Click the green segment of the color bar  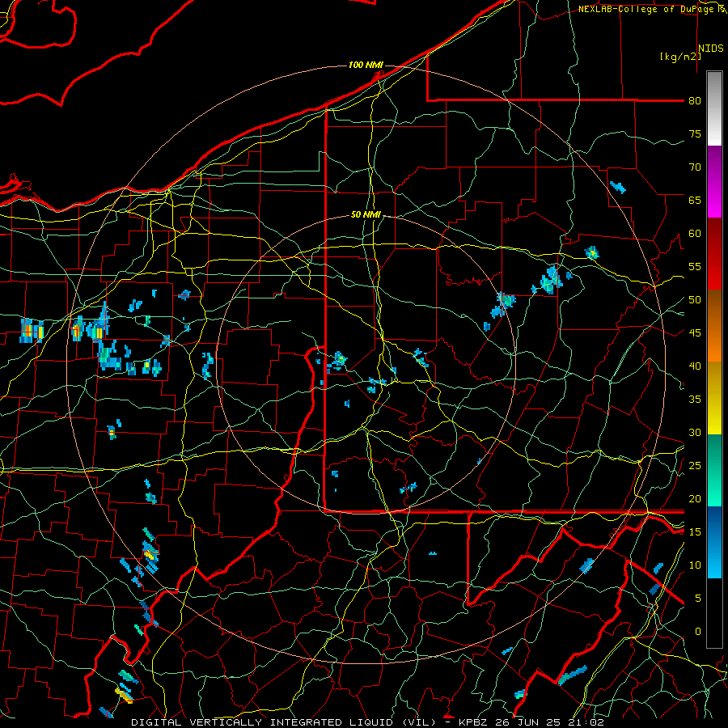[714, 470]
